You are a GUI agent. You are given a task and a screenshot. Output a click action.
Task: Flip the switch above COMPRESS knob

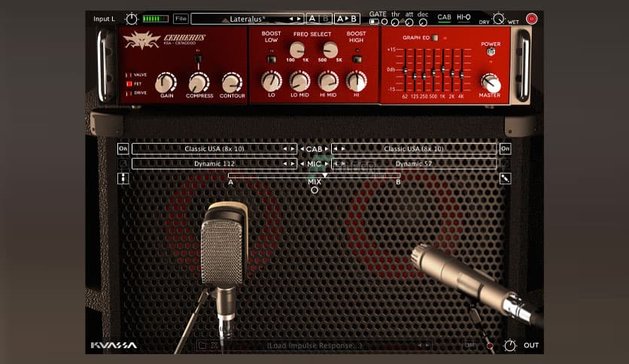click(198, 59)
